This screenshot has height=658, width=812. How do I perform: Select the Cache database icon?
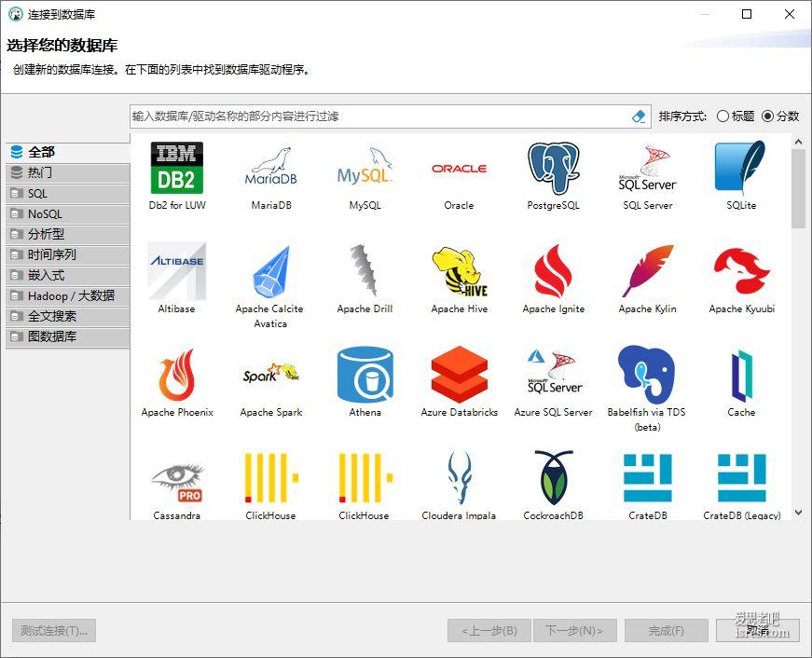click(741, 376)
